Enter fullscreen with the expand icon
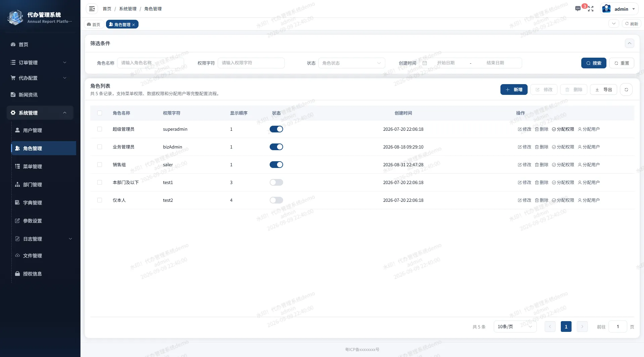Viewport: 644px width, 357px height. pyautogui.click(x=591, y=9)
